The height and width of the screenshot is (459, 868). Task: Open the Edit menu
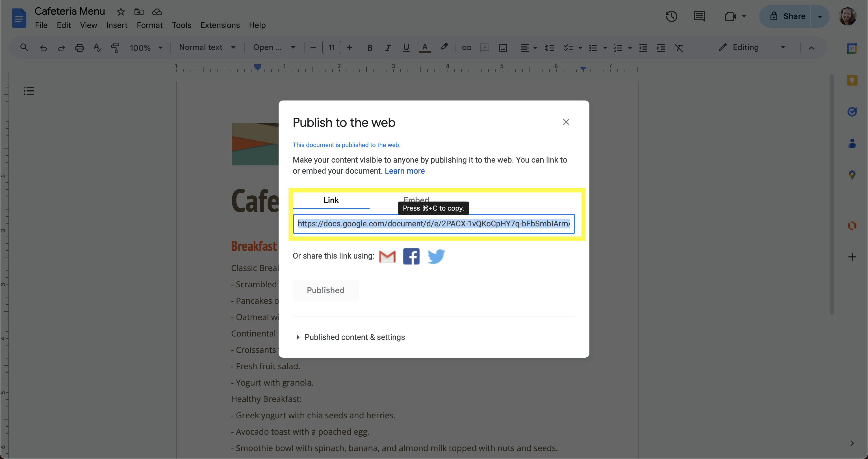pyautogui.click(x=64, y=25)
